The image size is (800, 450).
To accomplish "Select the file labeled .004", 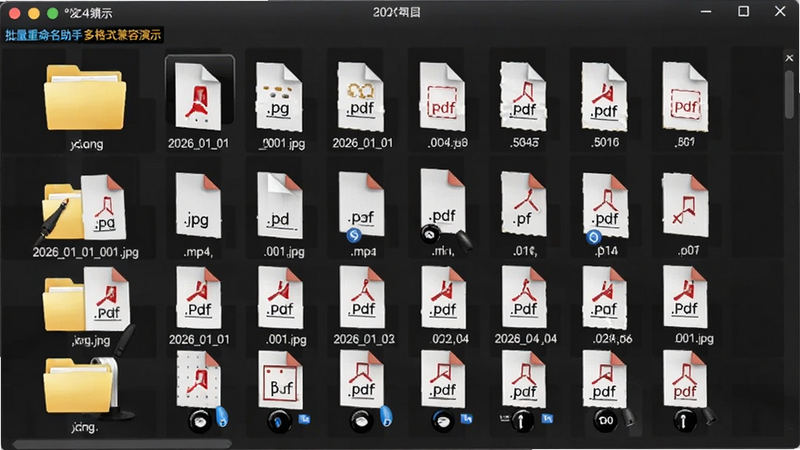I will pyautogui.click(x=442, y=97).
